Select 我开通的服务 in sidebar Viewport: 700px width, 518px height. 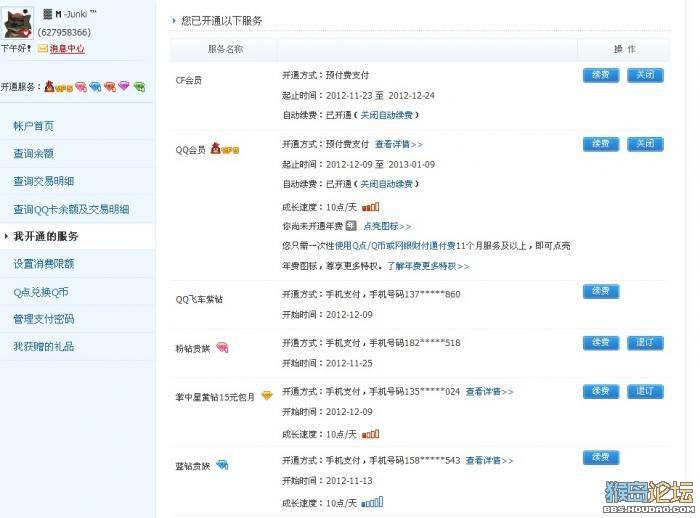(x=46, y=236)
